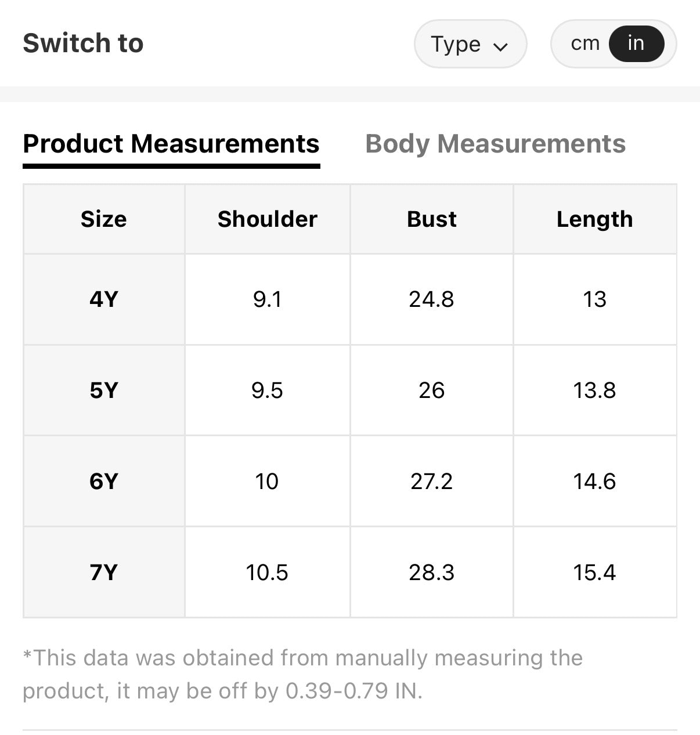The width and height of the screenshot is (700, 735).
Task: Select the in unit option
Action: pos(636,44)
